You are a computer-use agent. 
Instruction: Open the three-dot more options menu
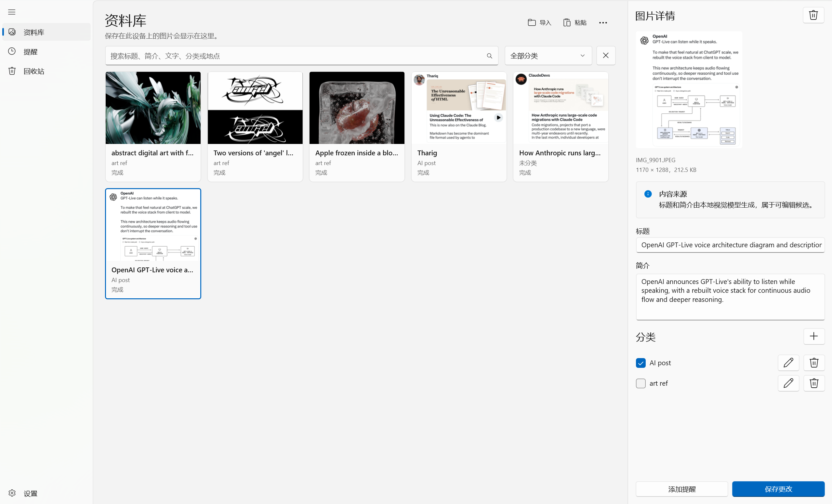[603, 23]
